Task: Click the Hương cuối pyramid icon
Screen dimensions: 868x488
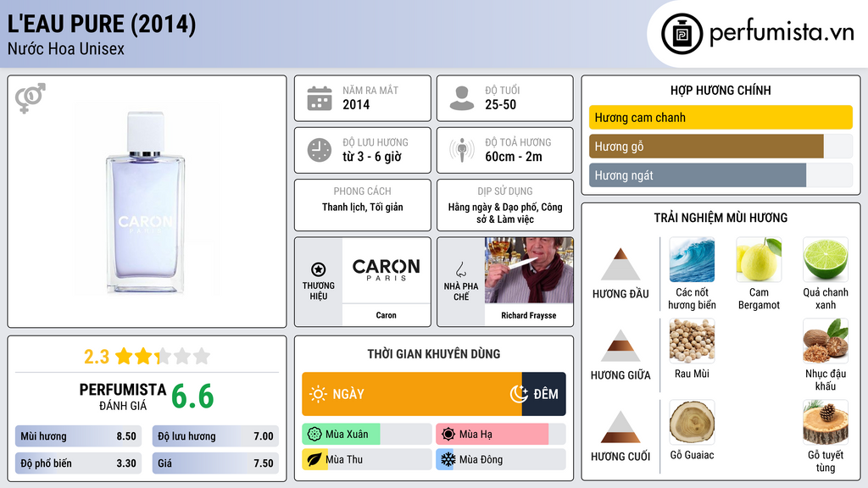Action: click(620, 427)
